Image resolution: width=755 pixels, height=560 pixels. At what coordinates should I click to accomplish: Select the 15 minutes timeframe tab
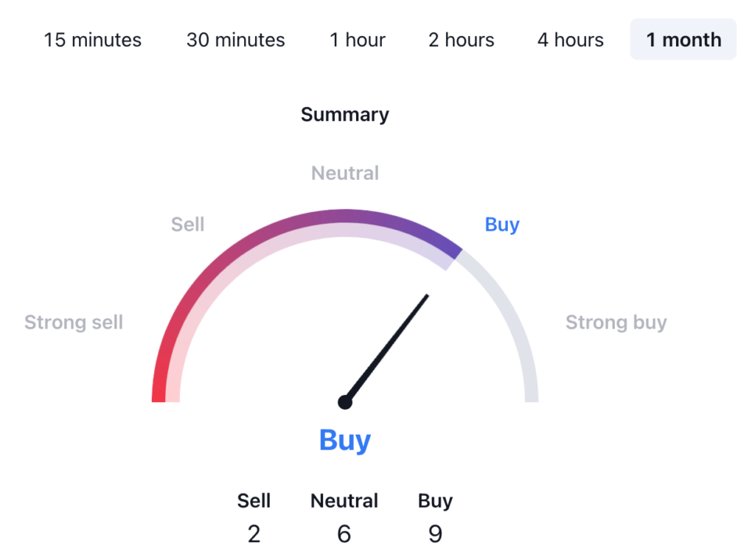(x=93, y=40)
